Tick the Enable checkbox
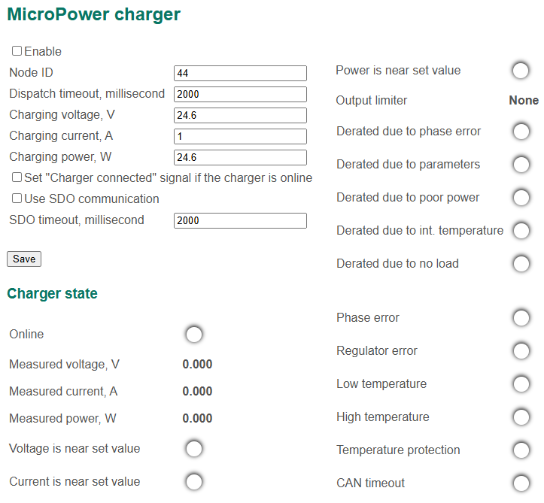 coord(17,51)
